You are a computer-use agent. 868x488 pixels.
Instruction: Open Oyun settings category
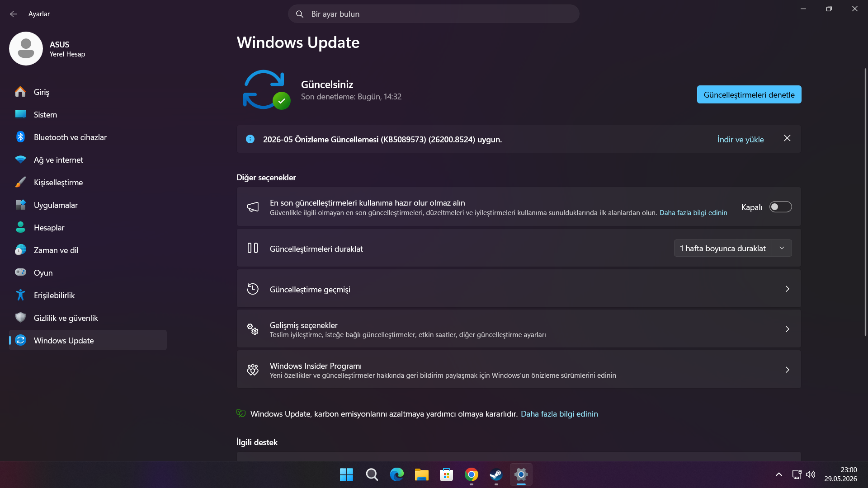[88, 272]
